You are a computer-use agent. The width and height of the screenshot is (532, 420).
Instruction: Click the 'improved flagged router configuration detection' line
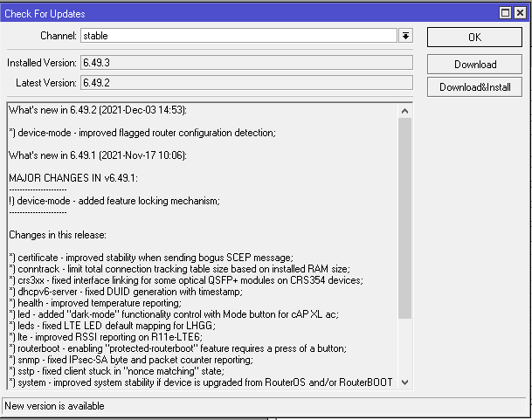[x=142, y=133]
